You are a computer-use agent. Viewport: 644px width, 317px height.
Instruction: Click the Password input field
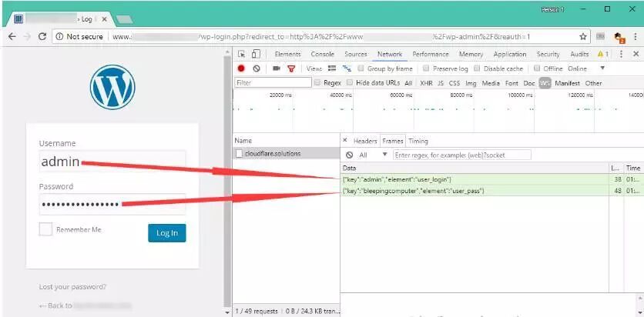click(x=112, y=204)
